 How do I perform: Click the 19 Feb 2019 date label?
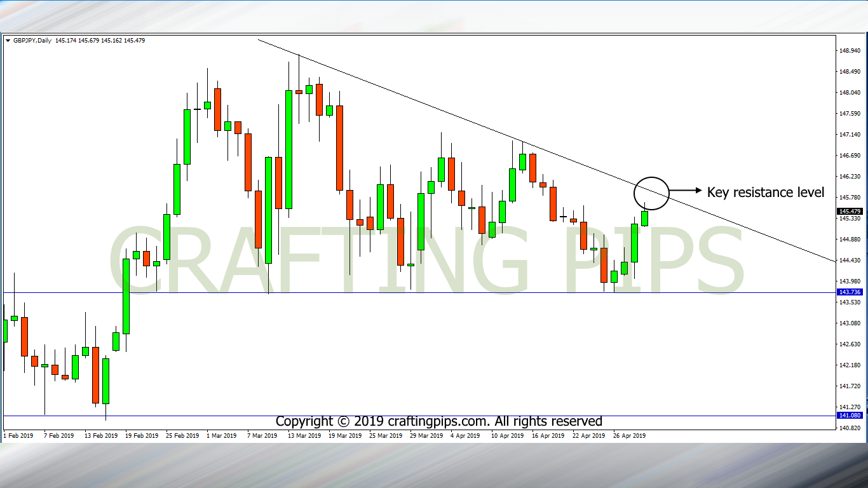pyautogui.click(x=141, y=436)
